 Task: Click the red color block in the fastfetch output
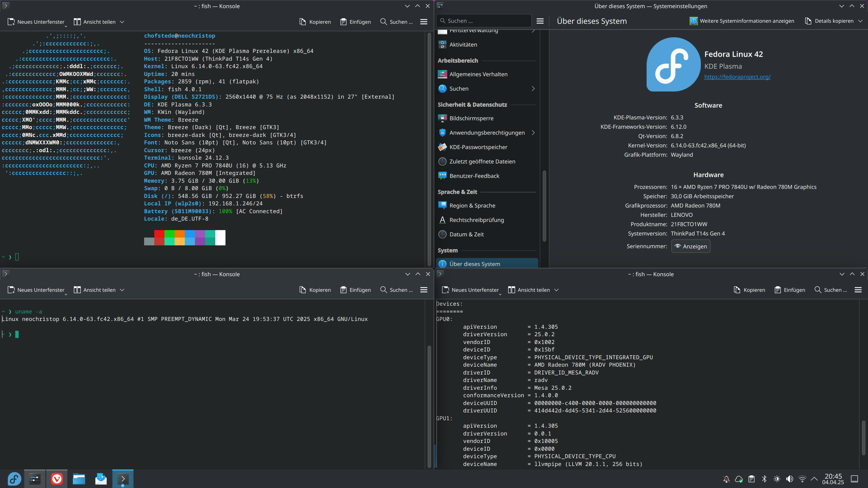159,234
